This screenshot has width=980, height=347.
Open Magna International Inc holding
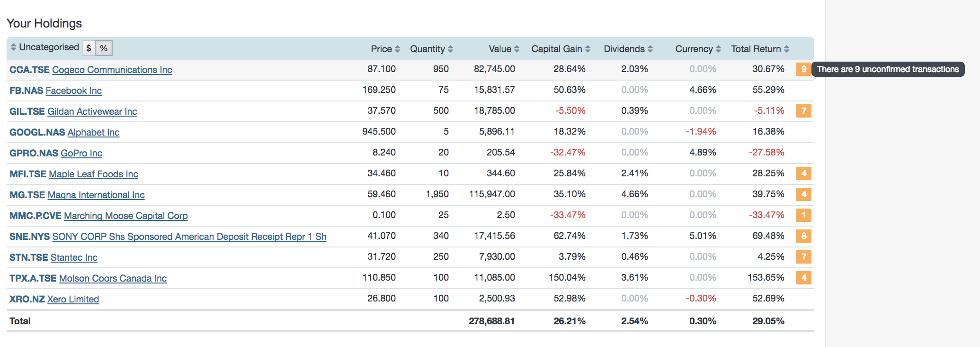(x=96, y=195)
